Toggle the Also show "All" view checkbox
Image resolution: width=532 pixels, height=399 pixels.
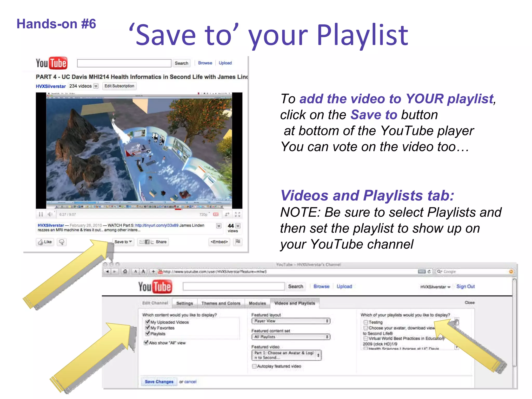(146, 343)
